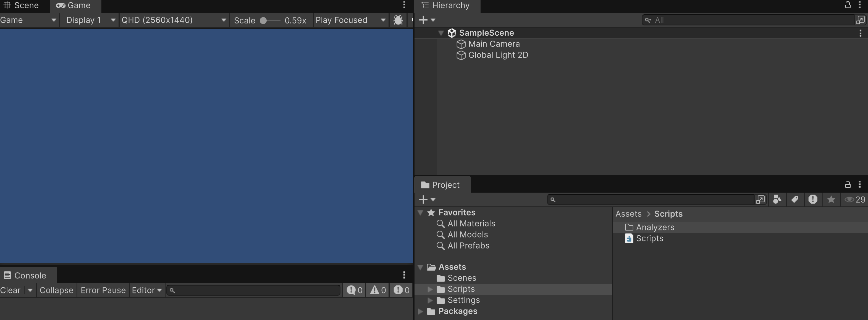Expand the Packages folder in Project
The height and width of the screenshot is (320, 868).
(420, 312)
